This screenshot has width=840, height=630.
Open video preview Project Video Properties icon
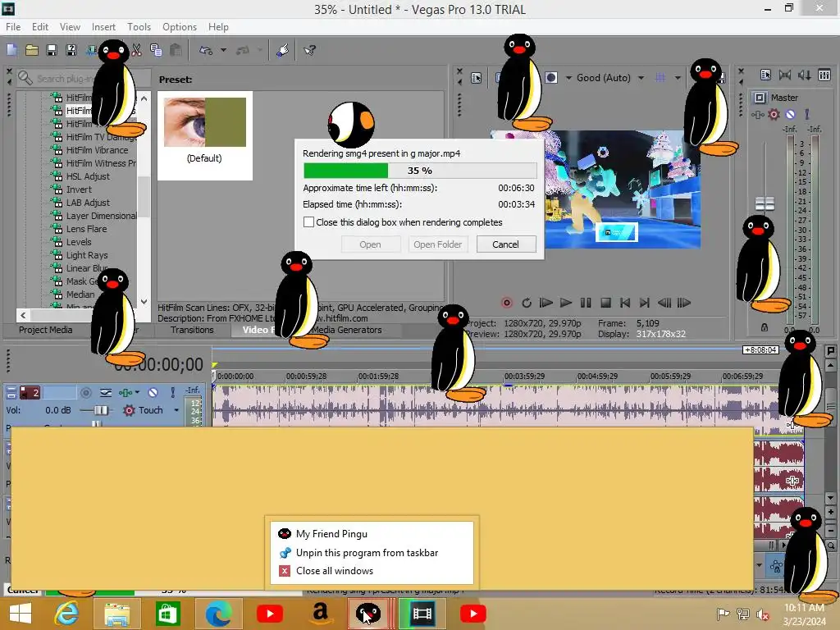coord(477,78)
